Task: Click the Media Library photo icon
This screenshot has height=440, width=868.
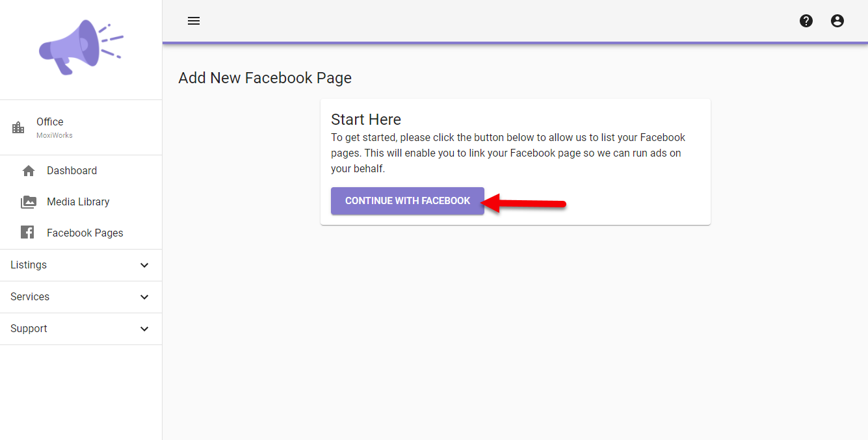Action: [29, 202]
